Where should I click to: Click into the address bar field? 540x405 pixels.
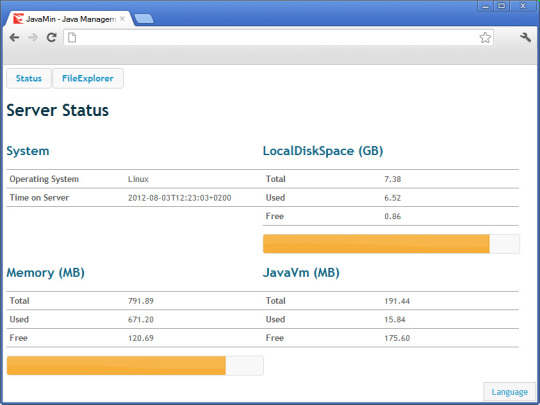click(x=278, y=38)
